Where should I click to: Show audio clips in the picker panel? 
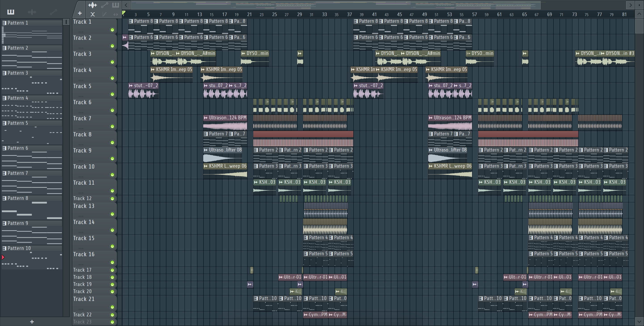click(32, 12)
